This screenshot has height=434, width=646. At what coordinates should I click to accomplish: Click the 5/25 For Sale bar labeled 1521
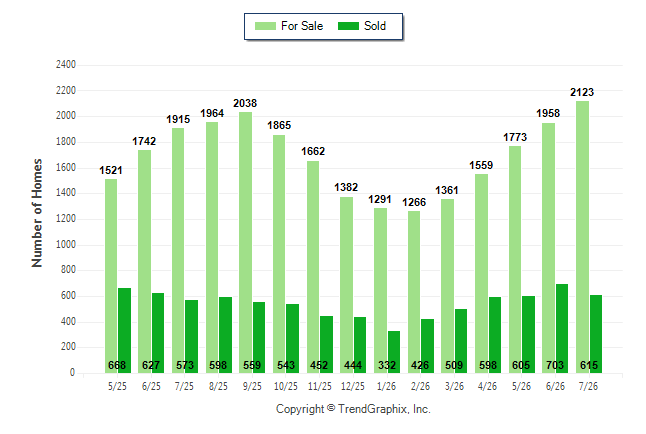pos(111,276)
